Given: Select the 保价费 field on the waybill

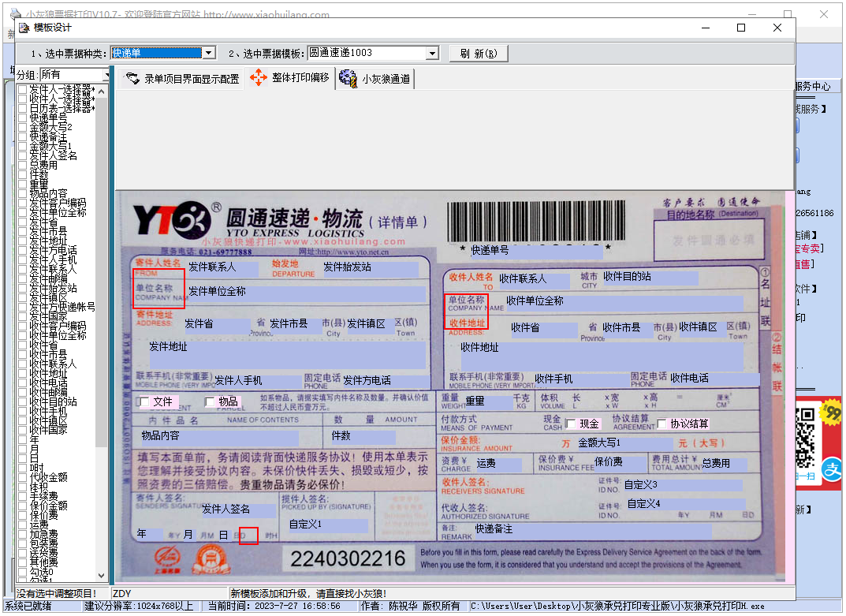Looking at the screenshot, I should [621, 463].
